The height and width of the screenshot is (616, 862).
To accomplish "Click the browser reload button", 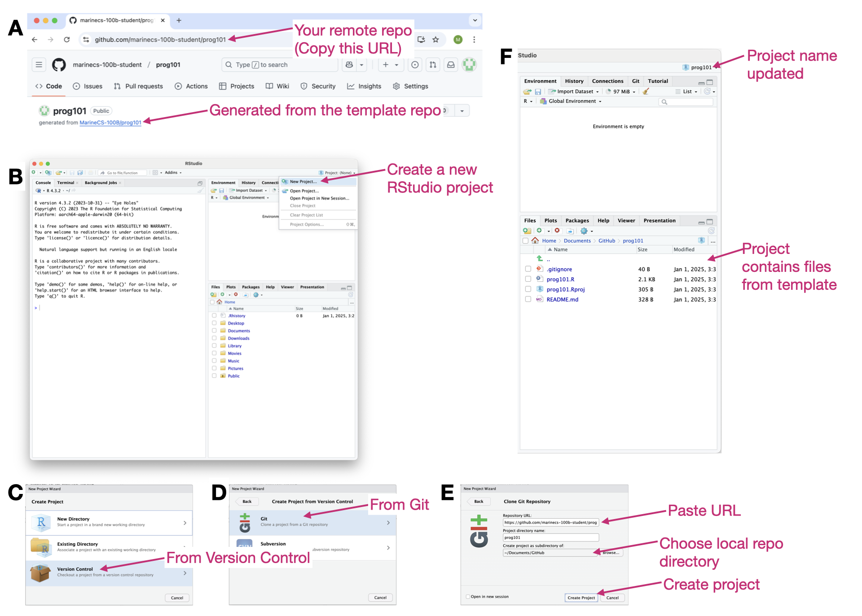I will (66, 39).
